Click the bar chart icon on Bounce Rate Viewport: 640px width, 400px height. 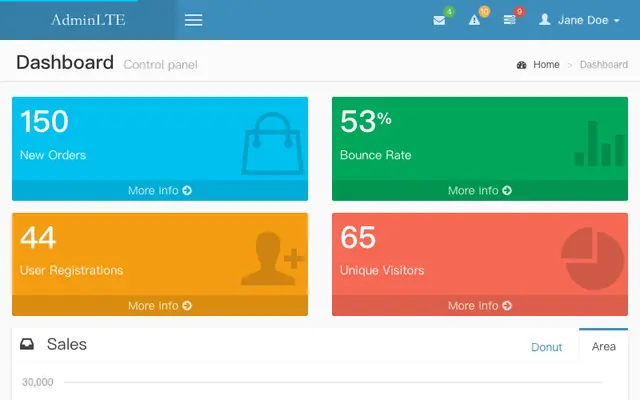(x=599, y=143)
